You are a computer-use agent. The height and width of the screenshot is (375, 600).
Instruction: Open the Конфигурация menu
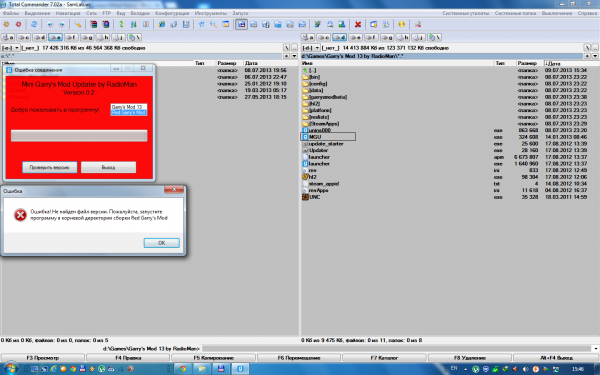[172, 13]
